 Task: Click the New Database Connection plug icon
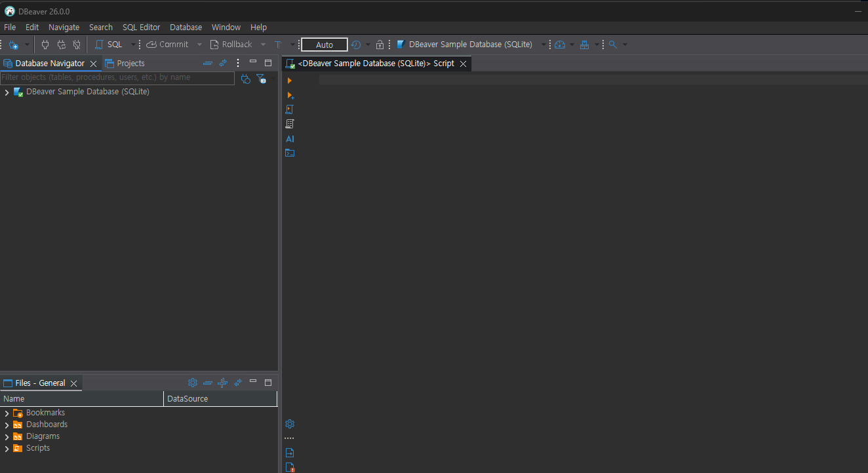pos(13,45)
